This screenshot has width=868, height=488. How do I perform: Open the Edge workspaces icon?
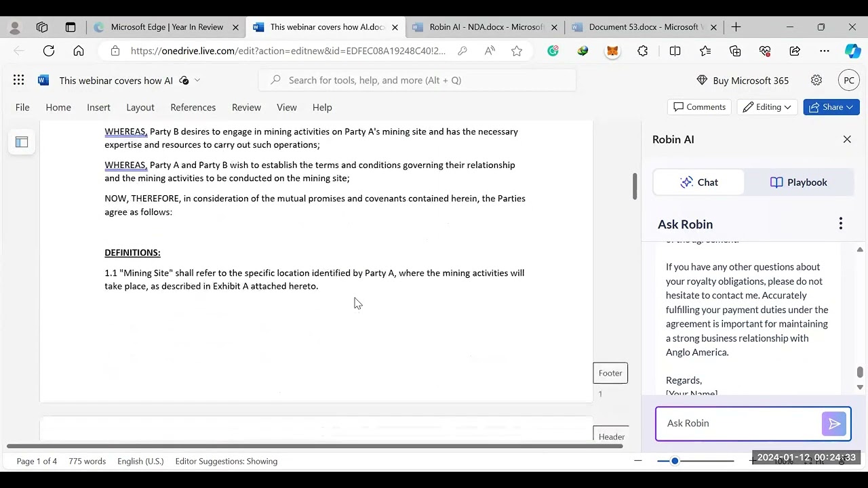[42, 27]
